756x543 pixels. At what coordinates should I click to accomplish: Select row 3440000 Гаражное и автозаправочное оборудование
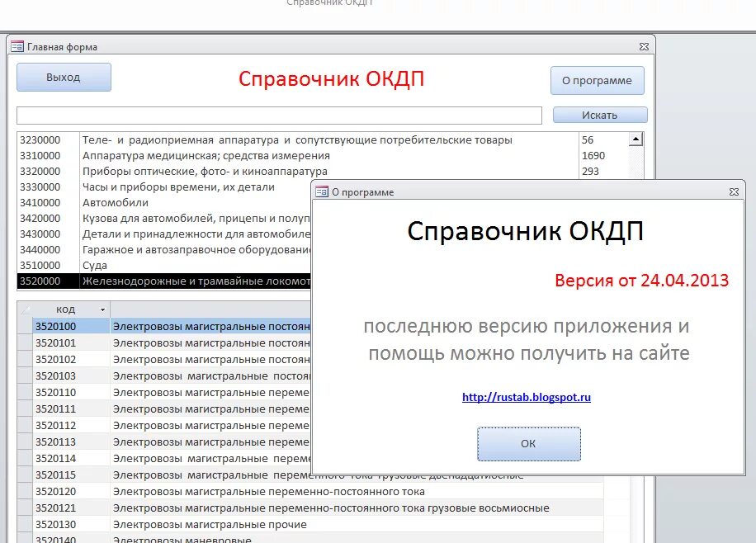click(x=164, y=250)
